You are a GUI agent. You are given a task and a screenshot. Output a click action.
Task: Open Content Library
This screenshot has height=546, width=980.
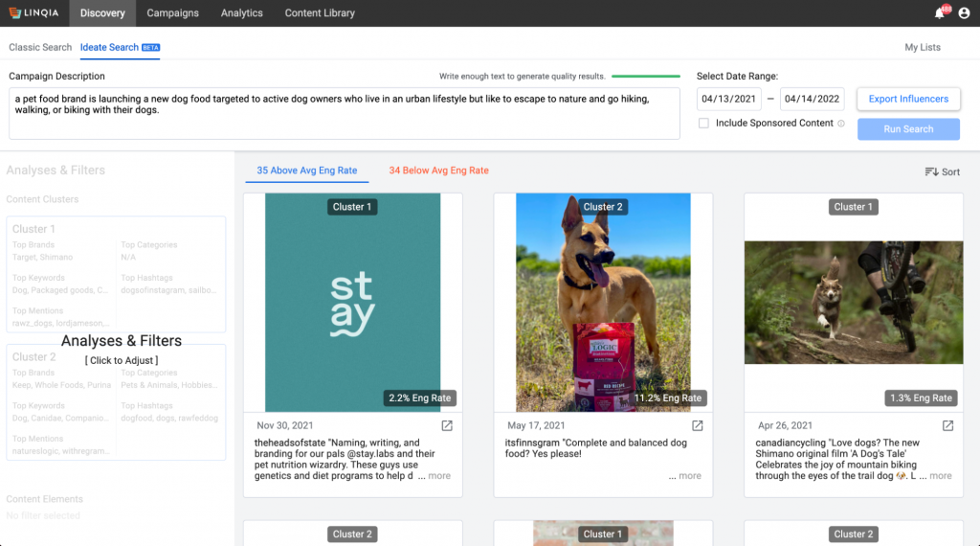point(320,13)
